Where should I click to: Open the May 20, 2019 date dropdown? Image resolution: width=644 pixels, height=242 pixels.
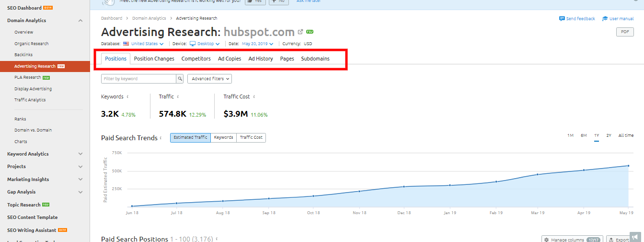click(x=257, y=44)
